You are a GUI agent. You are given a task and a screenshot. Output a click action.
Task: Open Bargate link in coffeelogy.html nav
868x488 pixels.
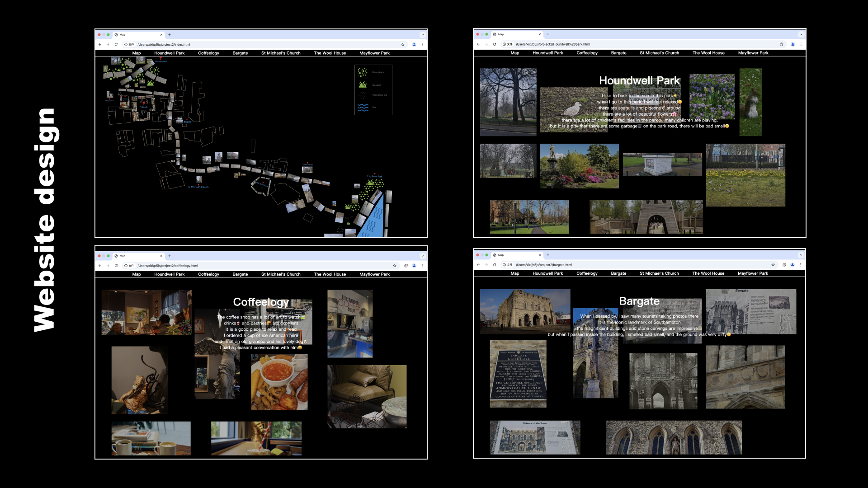click(x=240, y=274)
